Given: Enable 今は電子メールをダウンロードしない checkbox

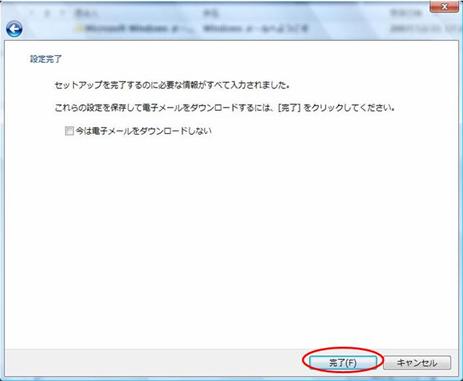Looking at the screenshot, I should coord(69,131).
